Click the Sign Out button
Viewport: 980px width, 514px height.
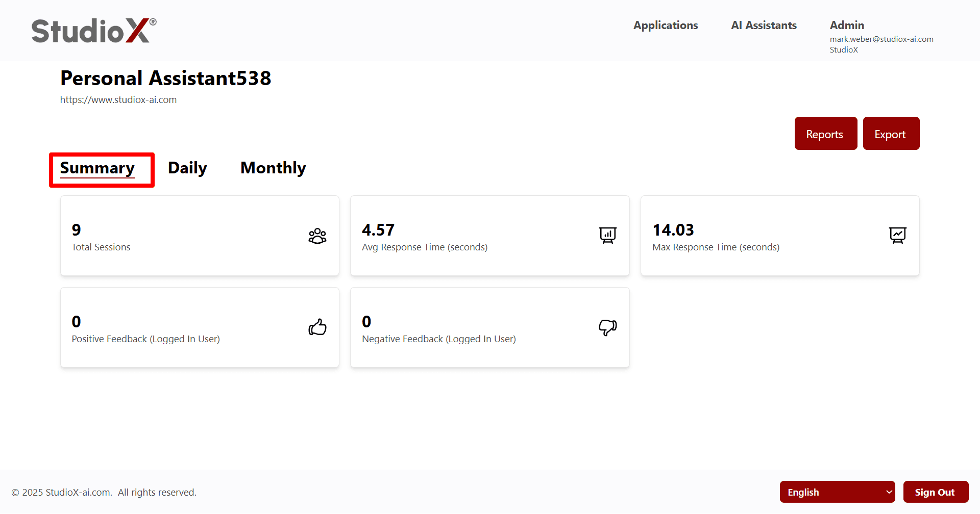[x=935, y=492]
